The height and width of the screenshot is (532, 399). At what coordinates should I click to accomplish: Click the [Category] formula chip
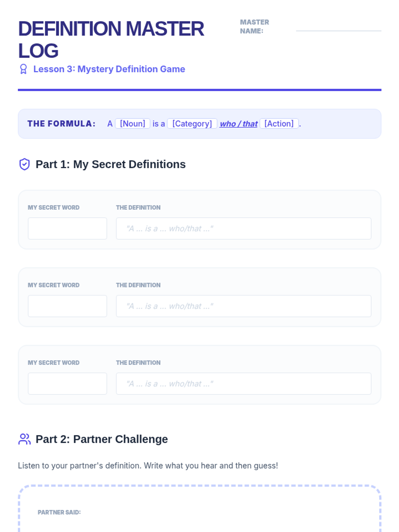point(192,124)
